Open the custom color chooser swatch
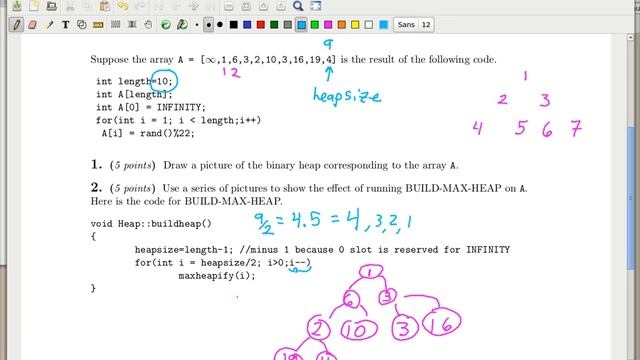The image size is (640, 360). [x=384, y=25]
